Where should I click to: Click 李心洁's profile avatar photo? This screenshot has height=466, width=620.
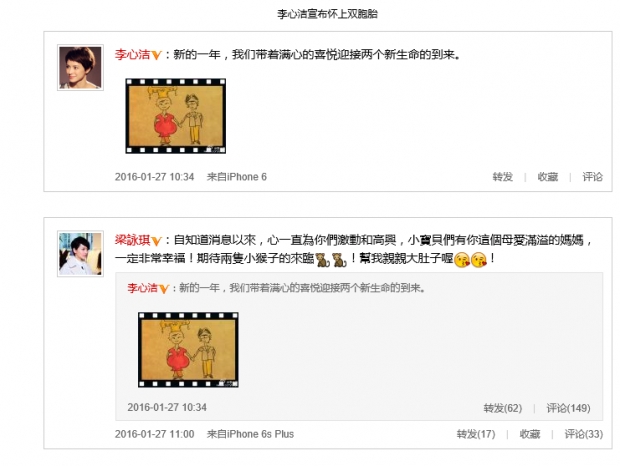tap(80, 68)
